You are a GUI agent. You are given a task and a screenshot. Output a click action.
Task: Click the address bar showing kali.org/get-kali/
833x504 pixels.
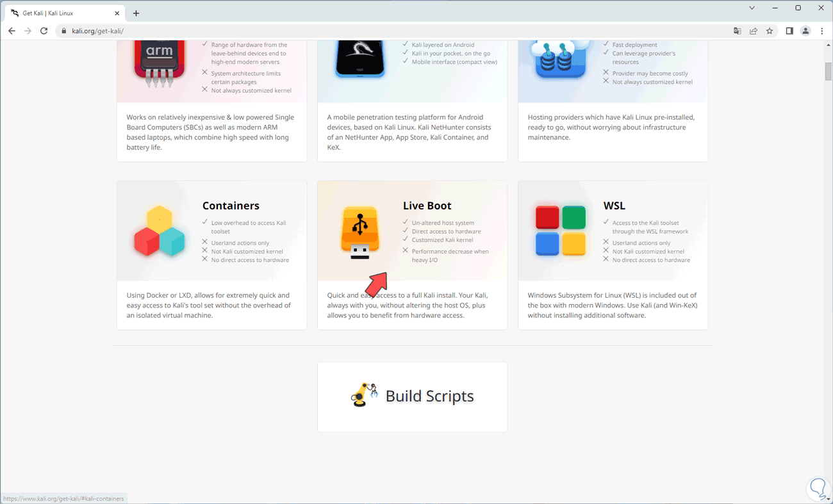(x=397, y=31)
